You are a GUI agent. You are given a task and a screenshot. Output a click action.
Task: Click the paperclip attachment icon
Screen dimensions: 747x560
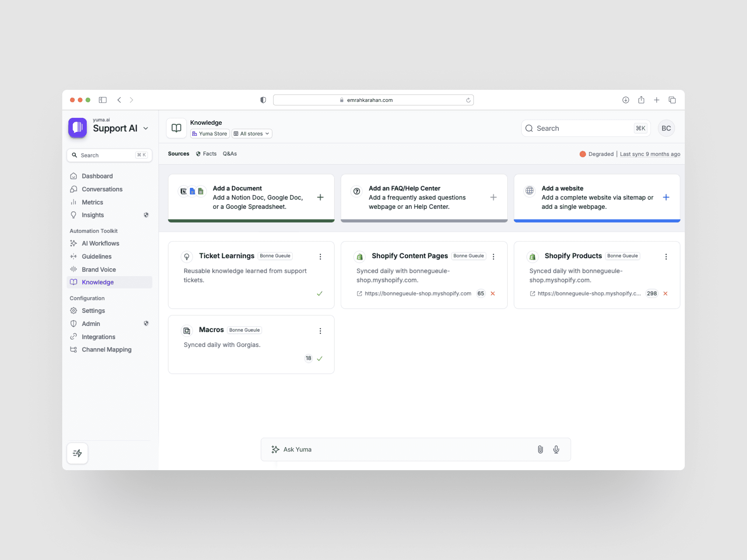(540, 450)
